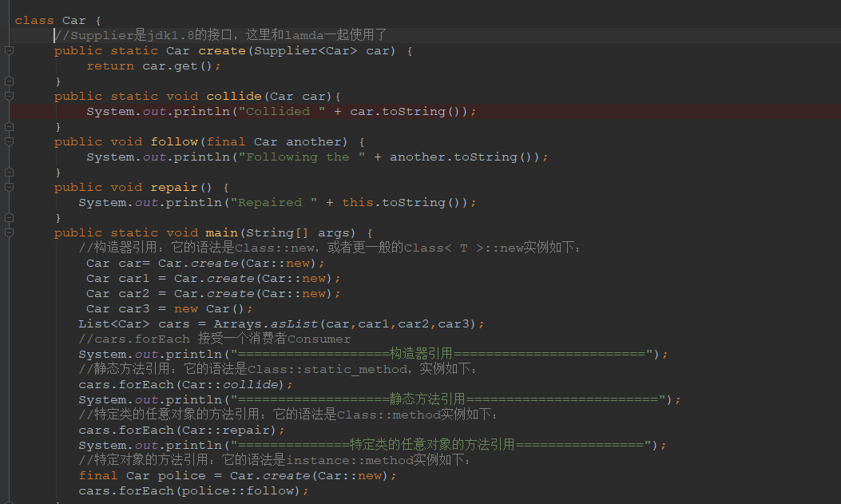Click println line containing 构造器引用
Image resolution: width=841 pixels, height=504 pixels.
(373, 354)
